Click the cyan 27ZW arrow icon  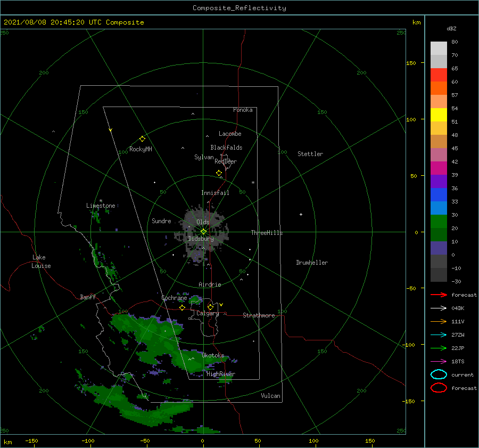pos(439,335)
